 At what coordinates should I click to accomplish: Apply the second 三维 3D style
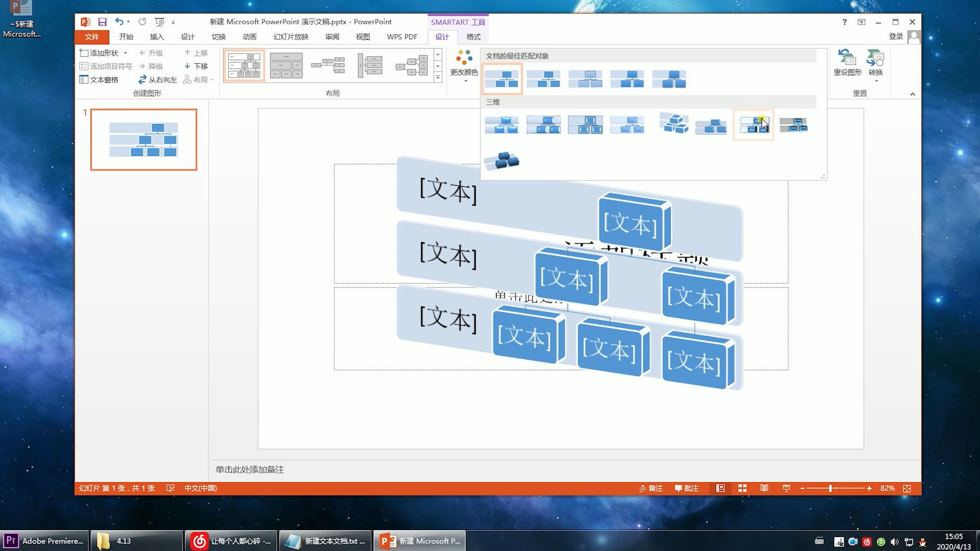click(x=543, y=124)
